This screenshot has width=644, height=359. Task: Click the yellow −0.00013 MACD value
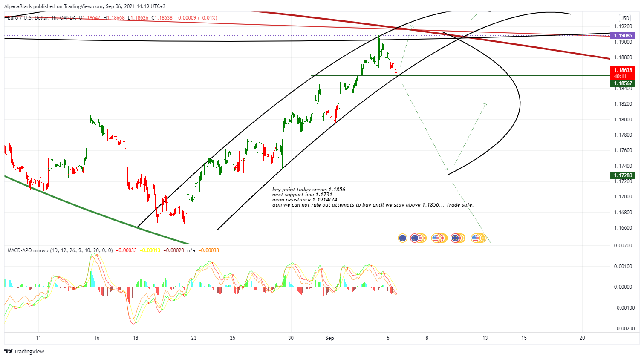pos(150,250)
